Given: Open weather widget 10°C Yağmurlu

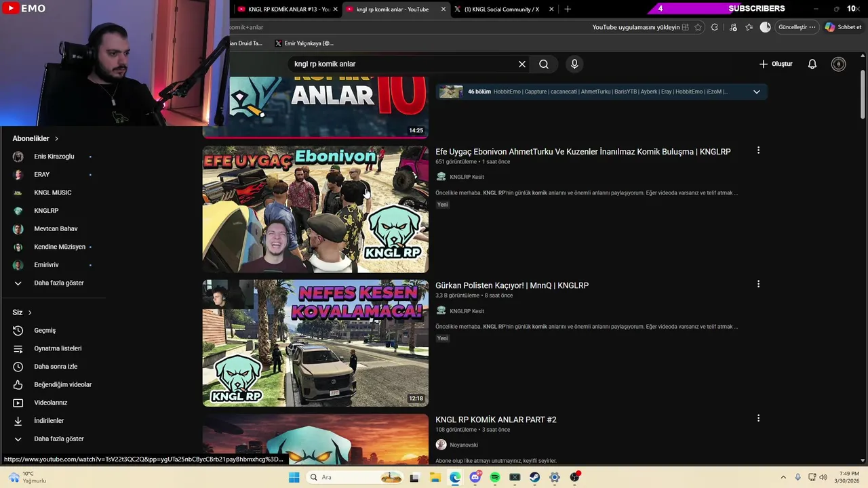Looking at the screenshot, I should click(x=27, y=477).
